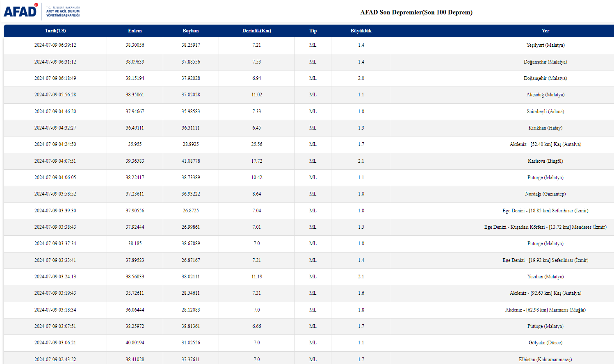Click location Gölyaka (Düzce)
This screenshot has width=614, height=364.
[546, 343]
